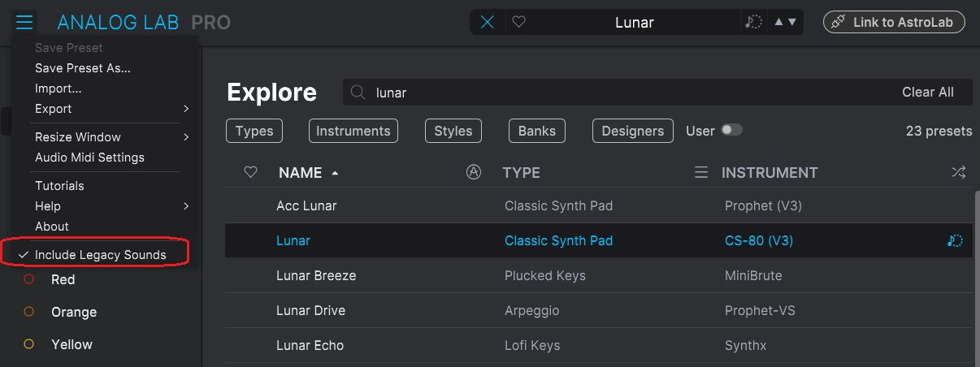Image resolution: width=980 pixels, height=367 pixels.
Task: Click the Link to AstroLab button
Action: click(895, 23)
